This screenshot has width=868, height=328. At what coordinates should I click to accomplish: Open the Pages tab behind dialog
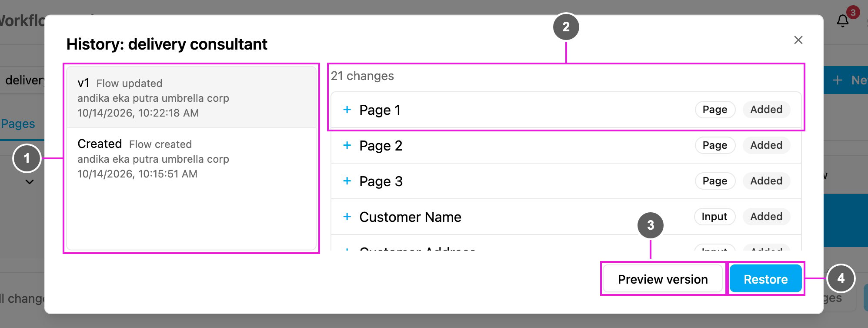pos(18,124)
